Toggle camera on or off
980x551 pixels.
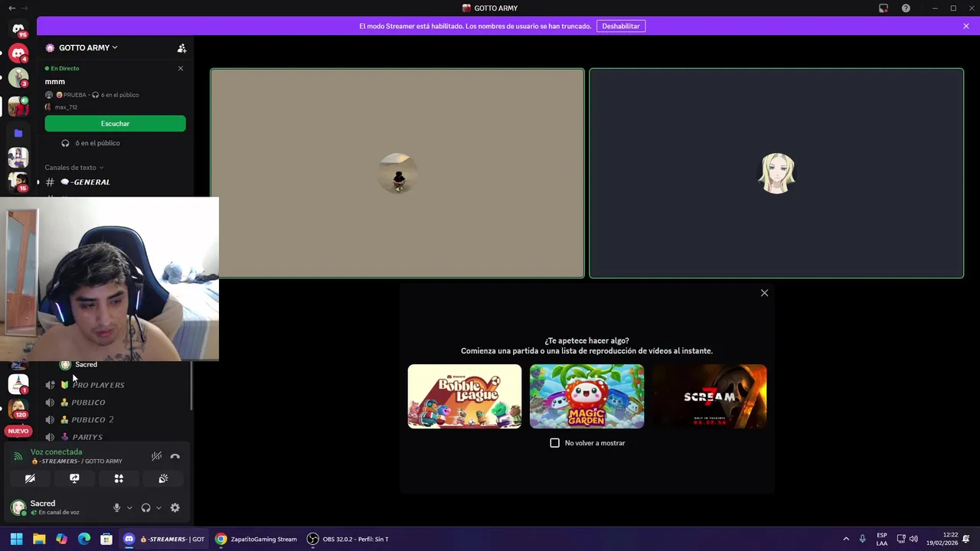coord(30,478)
